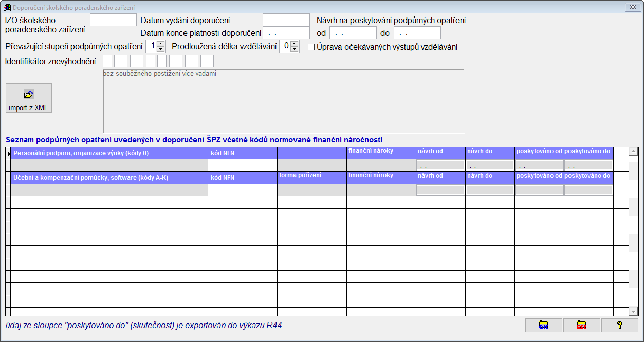
Task: Focus Datum konce platnosti doporučení field
Action: [286, 33]
